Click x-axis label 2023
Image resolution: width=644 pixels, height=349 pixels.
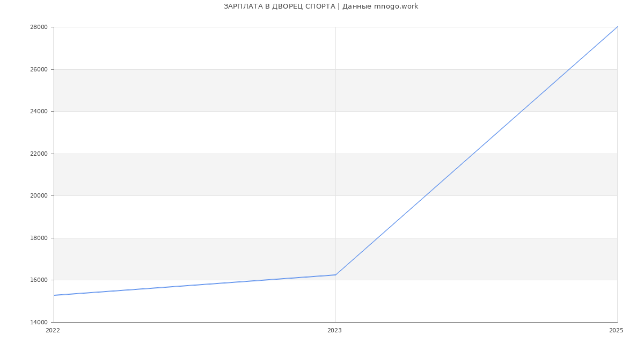point(334,331)
